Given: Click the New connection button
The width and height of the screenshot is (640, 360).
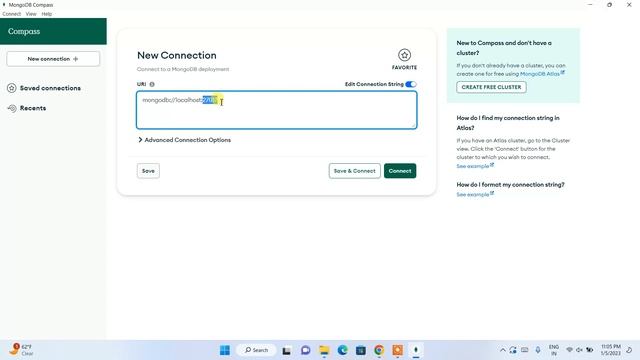Looking at the screenshot, I should pyautogui.click(x=53, y=59).
